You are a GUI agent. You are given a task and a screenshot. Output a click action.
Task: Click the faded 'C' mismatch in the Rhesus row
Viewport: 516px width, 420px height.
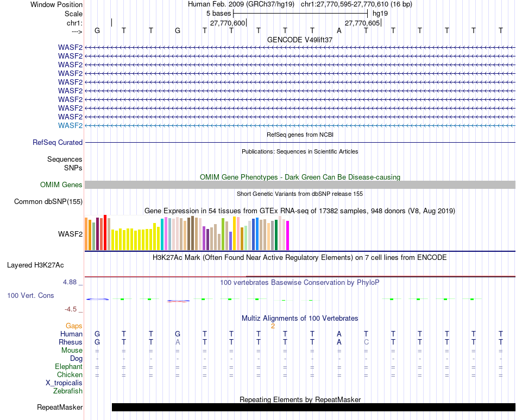click(x=366, y=342)
